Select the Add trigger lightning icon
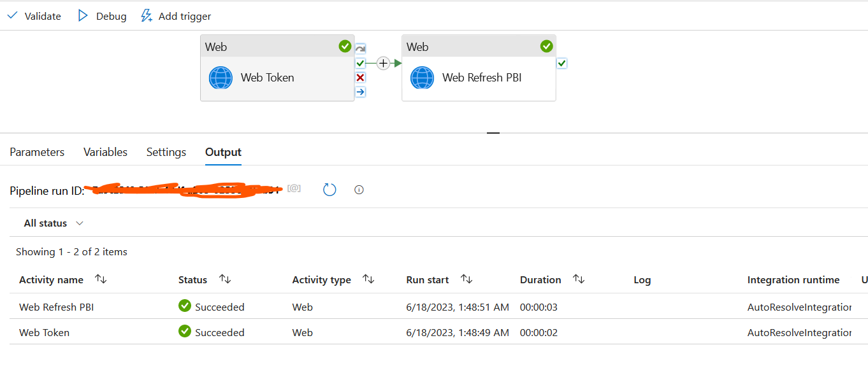This screenshot has width=868, height=373. click(147, 15)
